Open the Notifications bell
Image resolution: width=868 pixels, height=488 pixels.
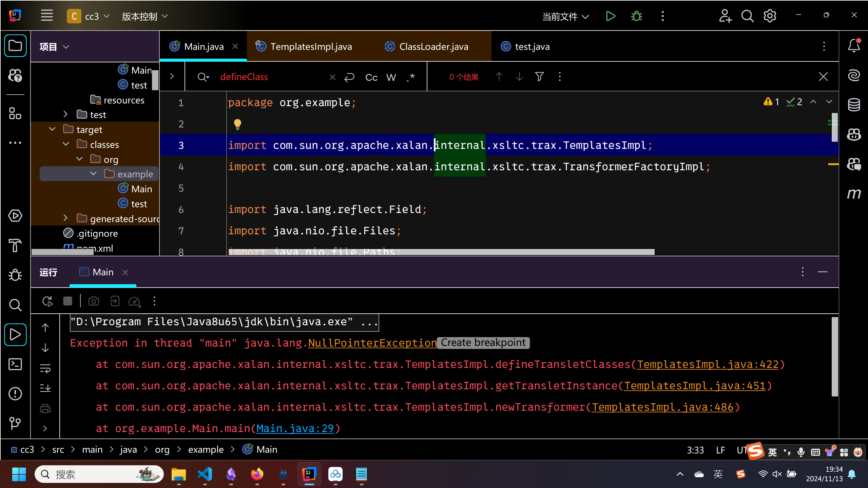coord(854,45)
